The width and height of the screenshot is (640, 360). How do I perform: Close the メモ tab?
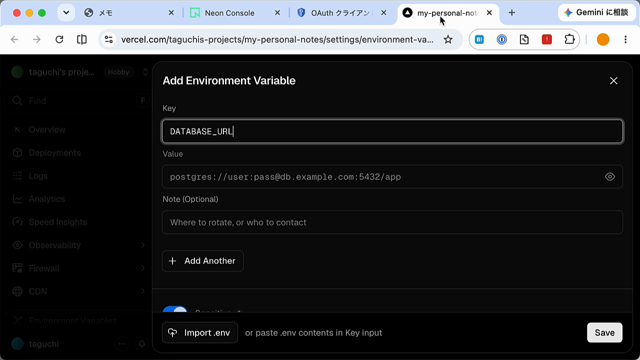[171, 13]
